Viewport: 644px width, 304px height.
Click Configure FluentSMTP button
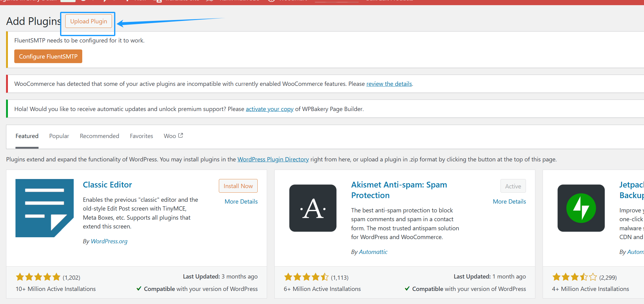coord(48,56)
